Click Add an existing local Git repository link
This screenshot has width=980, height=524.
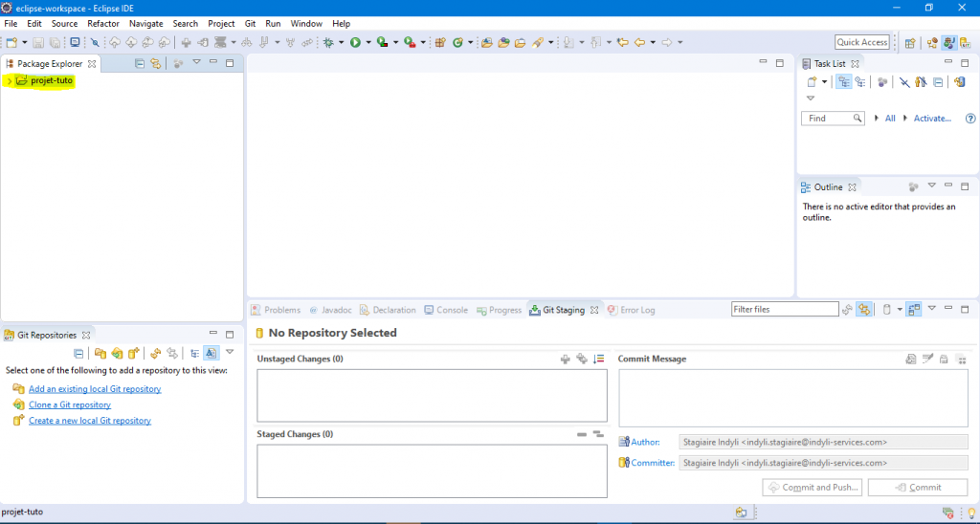95,389
